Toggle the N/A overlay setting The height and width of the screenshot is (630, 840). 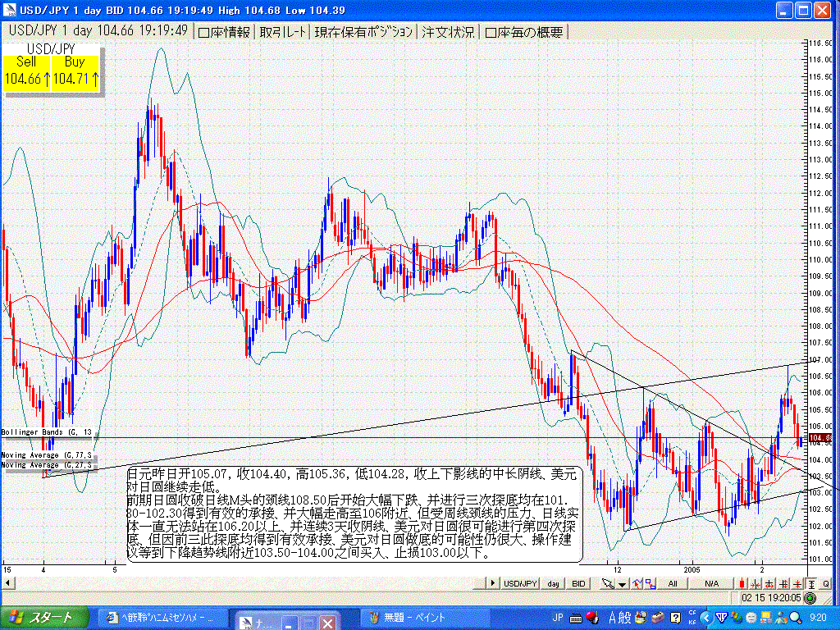point(711,583)
